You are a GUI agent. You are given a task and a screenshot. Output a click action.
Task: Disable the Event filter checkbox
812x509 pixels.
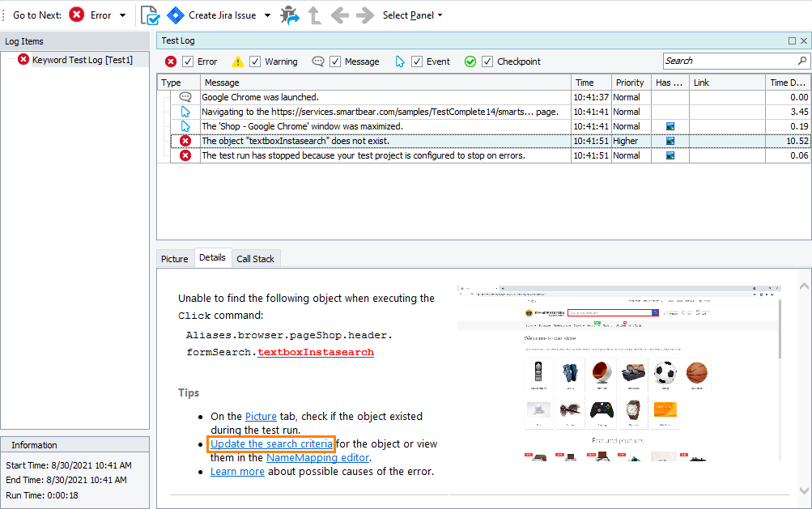click(417, 62)
